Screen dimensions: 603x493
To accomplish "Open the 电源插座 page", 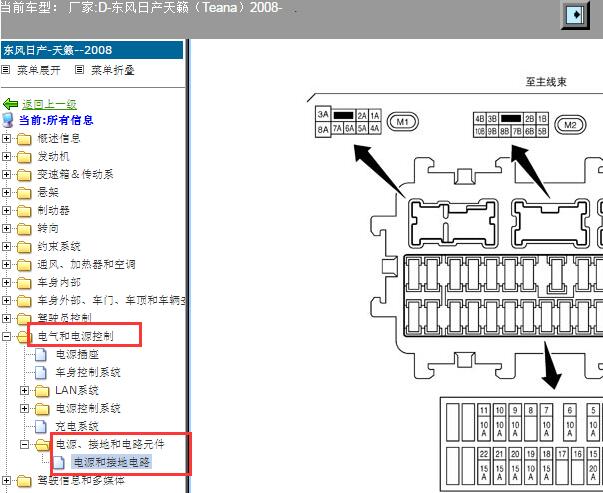I will coord(77,354).
